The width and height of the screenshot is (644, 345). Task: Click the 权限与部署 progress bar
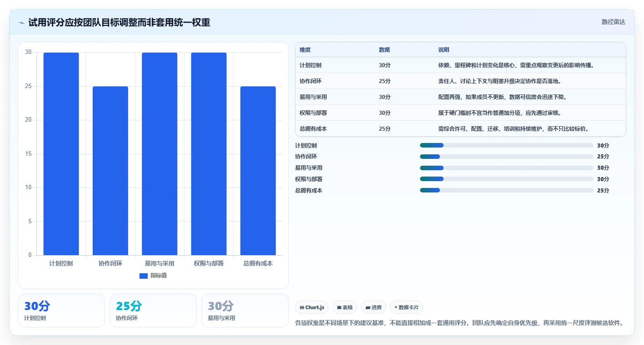(x=507, y=179)
